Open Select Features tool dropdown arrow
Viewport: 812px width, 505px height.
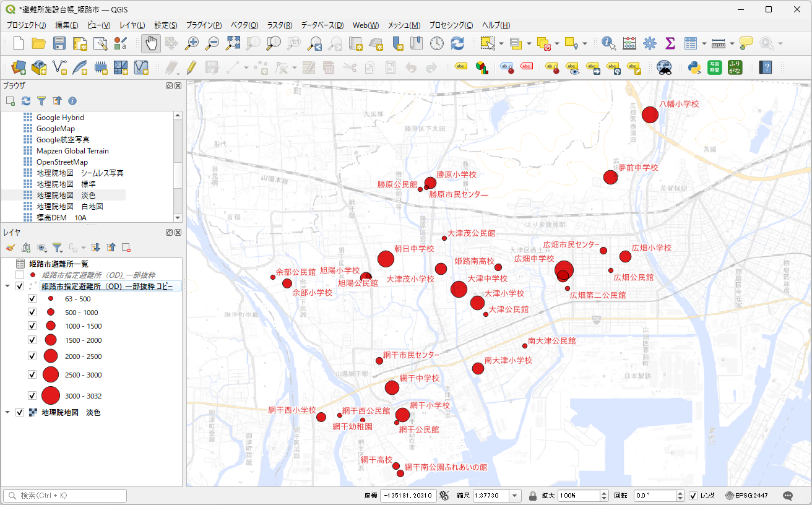point(501,43)
